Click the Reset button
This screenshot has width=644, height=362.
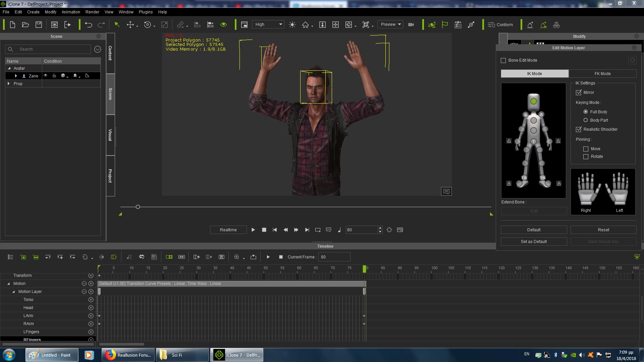pyautogui.click(x=603, y=230)
